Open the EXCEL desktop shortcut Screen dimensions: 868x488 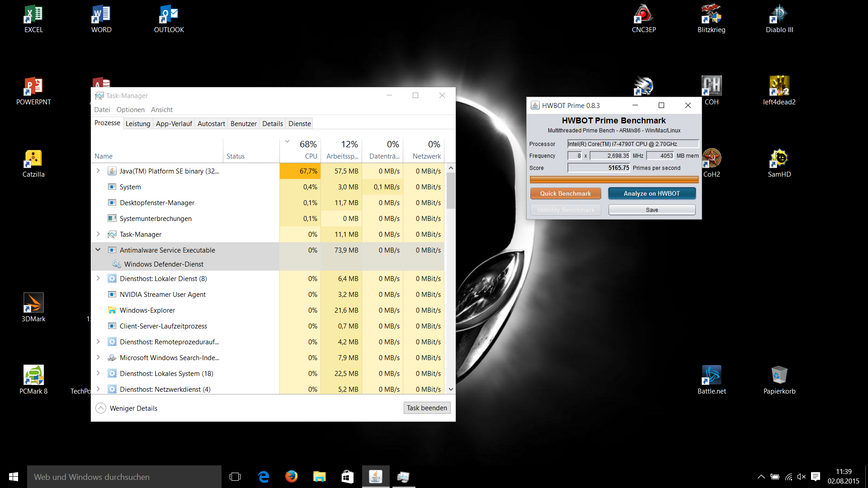pyautogui.click(x=33, y=19)
